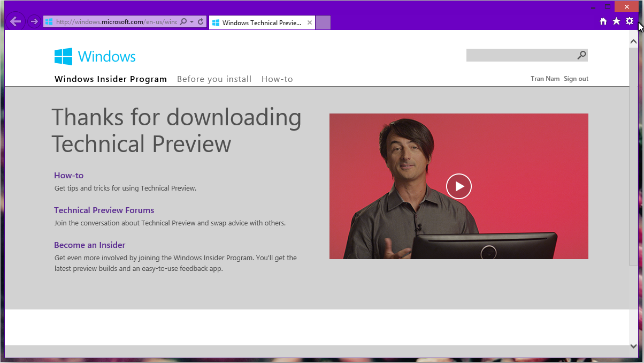Open a new browser tab

pyautogui.click(x=323, y=22)
